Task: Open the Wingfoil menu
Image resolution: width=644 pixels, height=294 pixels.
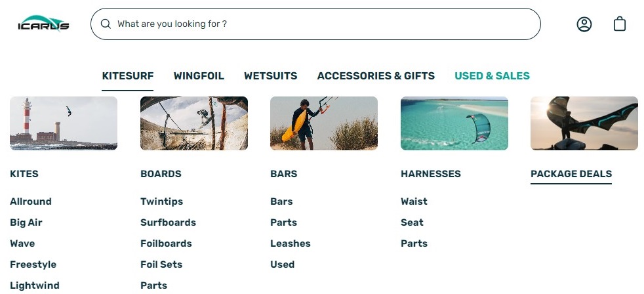Action: pyautogui.click(x=199, y=76)
